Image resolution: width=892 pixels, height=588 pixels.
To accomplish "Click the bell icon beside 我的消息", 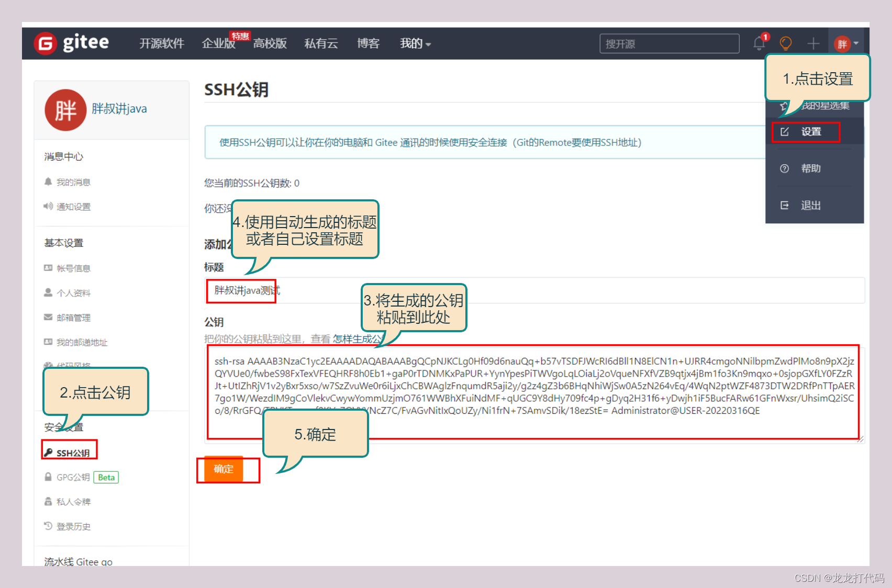I will [x=48, y=182].
